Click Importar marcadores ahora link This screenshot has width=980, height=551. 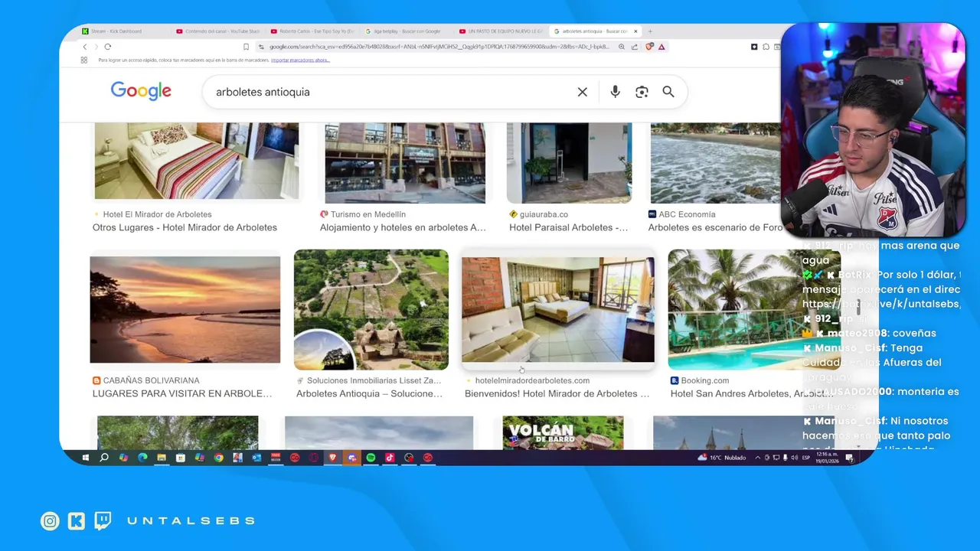[300, 60]
